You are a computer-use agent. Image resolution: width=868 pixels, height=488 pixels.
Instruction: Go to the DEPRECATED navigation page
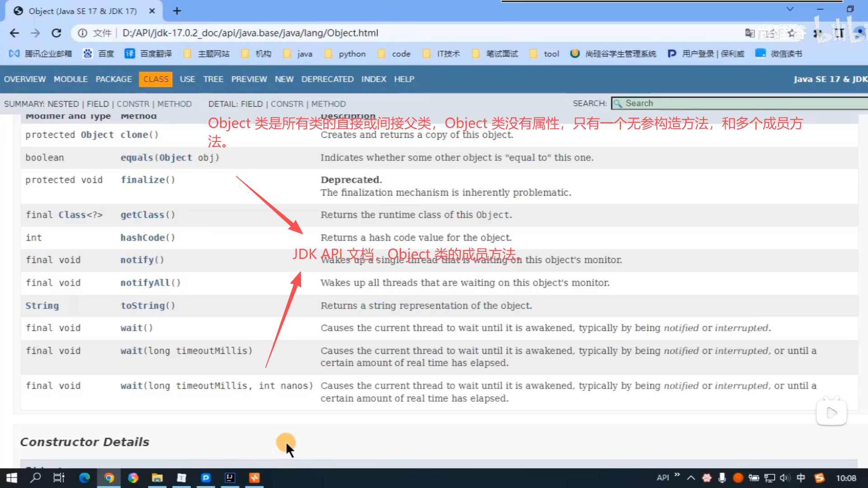coord(327,79)
